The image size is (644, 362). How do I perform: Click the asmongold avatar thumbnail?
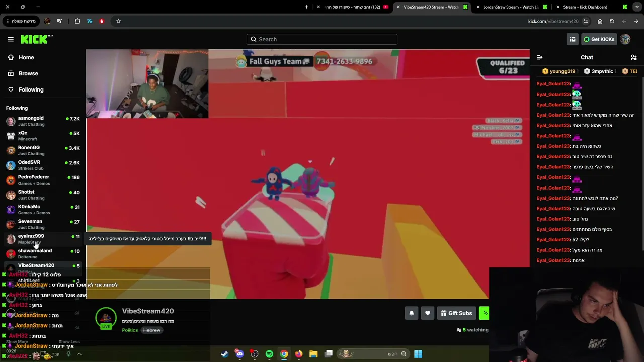coord(11,121)
